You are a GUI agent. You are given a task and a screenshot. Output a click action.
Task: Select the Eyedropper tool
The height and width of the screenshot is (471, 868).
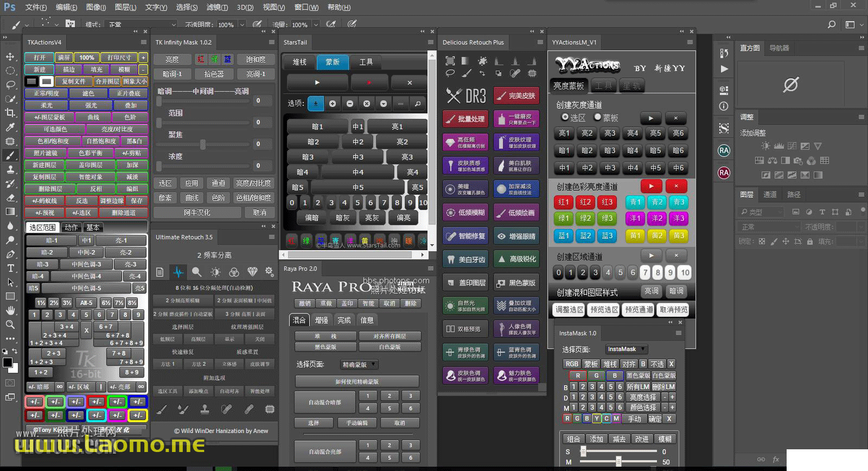[10, 127]
